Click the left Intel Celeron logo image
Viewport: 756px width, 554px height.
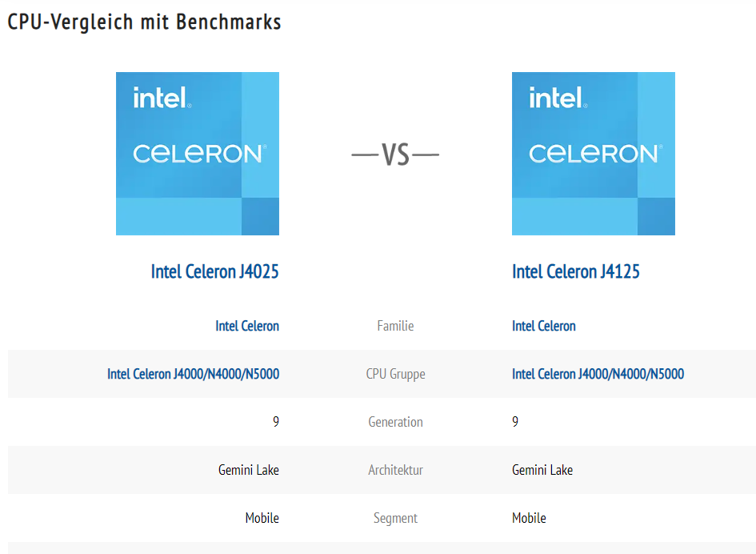coord(198,154)
